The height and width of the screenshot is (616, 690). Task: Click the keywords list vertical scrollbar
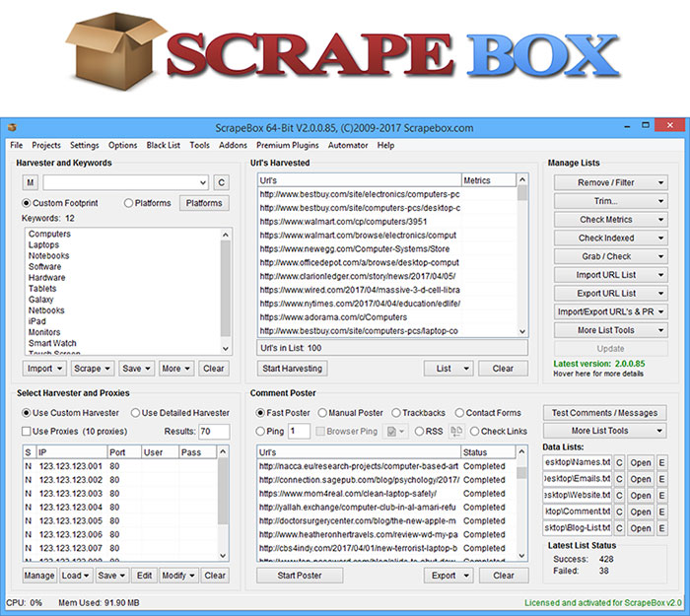(x=226, y=286)
